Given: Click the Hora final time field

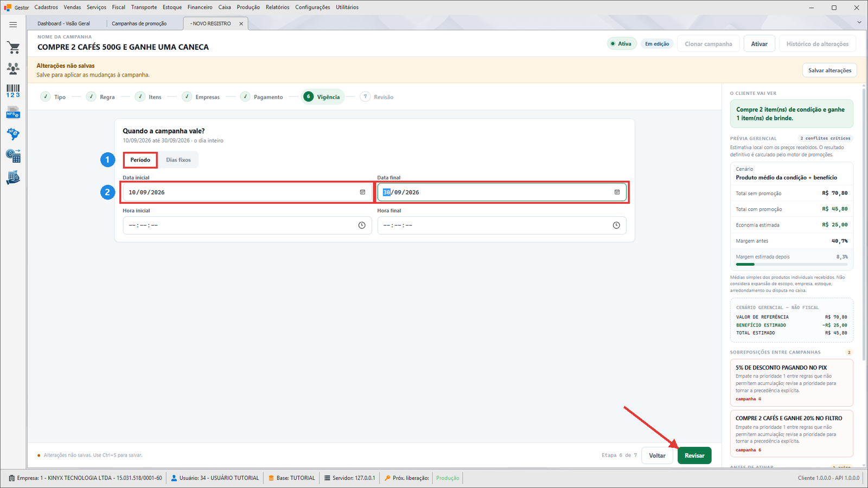Looking at the screenshot, I should pos(502,226).
